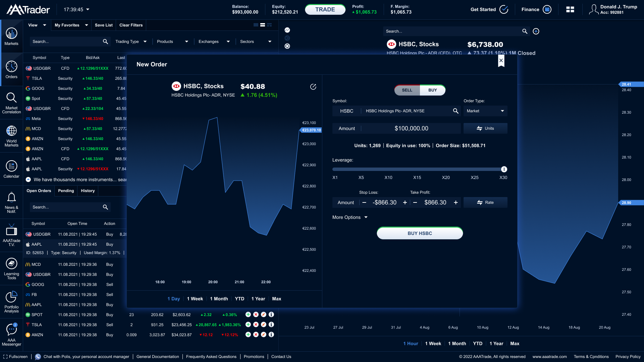Expand More Options in New Order

[x=350, y=217]
